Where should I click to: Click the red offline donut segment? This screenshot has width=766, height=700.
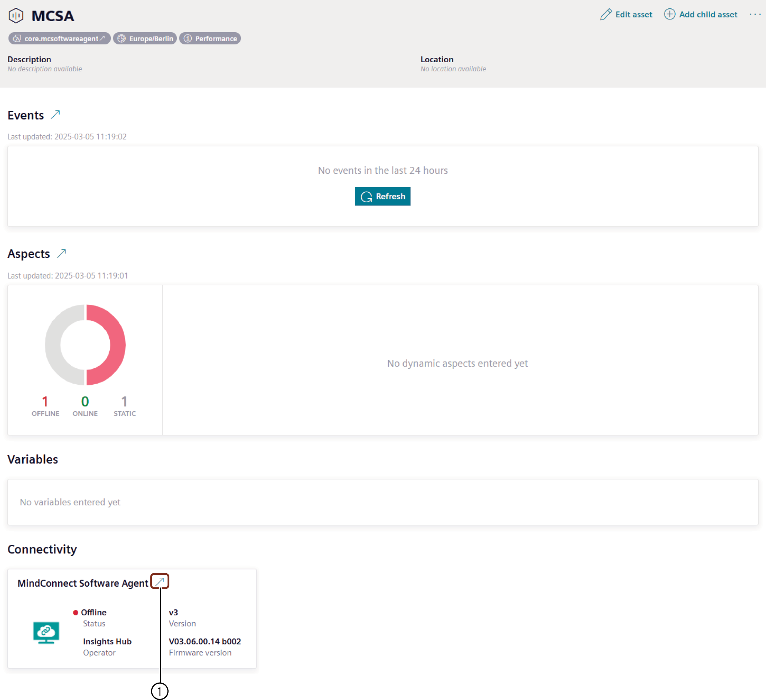(x=117, y=345)
